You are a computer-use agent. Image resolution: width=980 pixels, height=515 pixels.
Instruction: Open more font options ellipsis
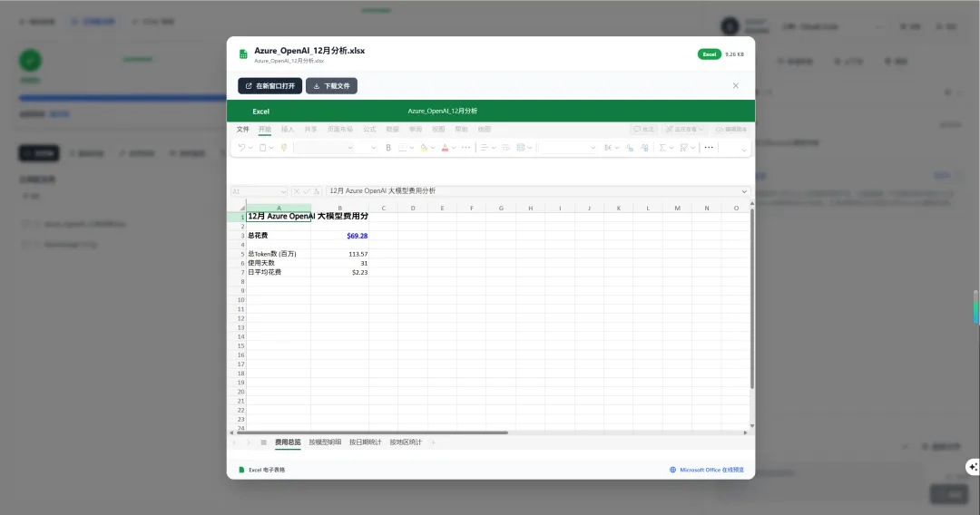pyautogui.click(x=465, y=148)
